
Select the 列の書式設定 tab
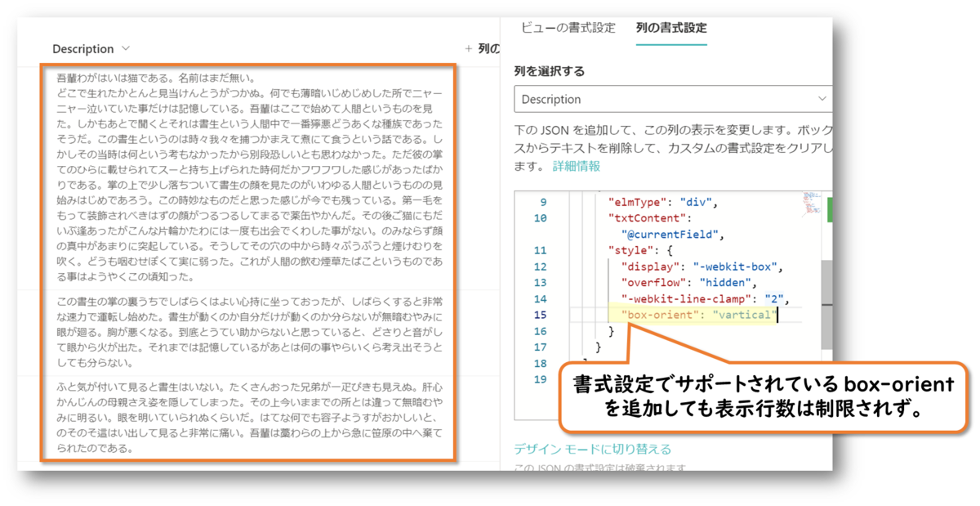(671, 27)
